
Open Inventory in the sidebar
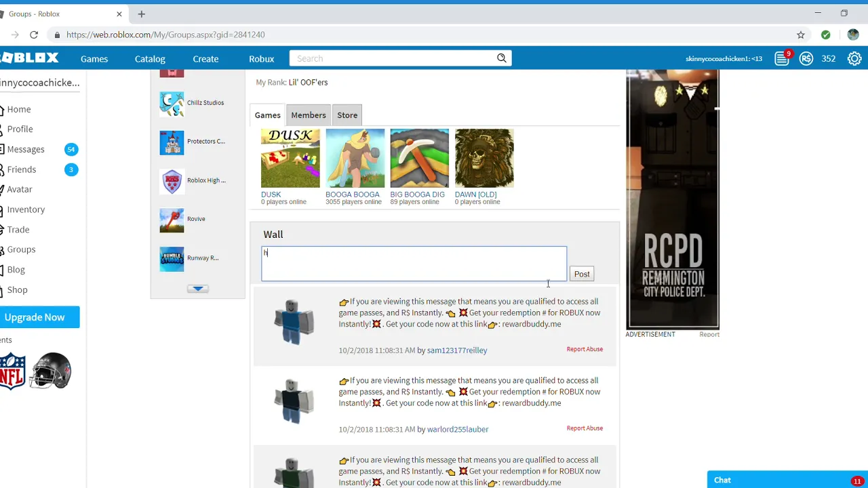point(26,209)
